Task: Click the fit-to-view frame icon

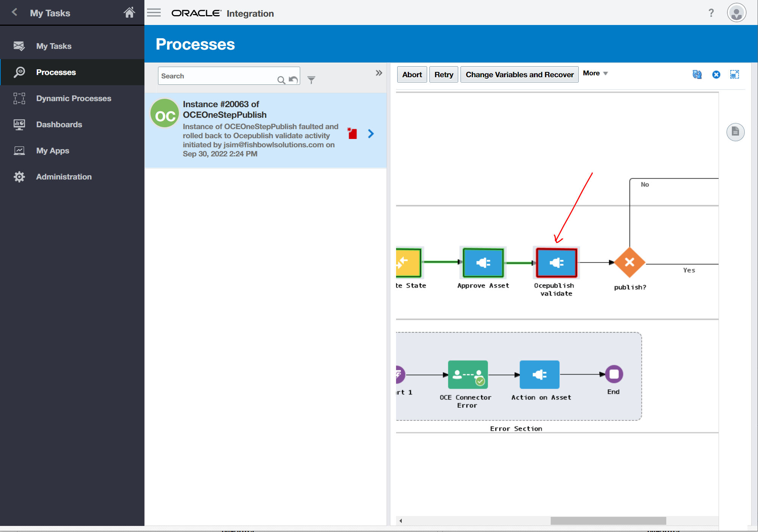Action: (735, 75)
